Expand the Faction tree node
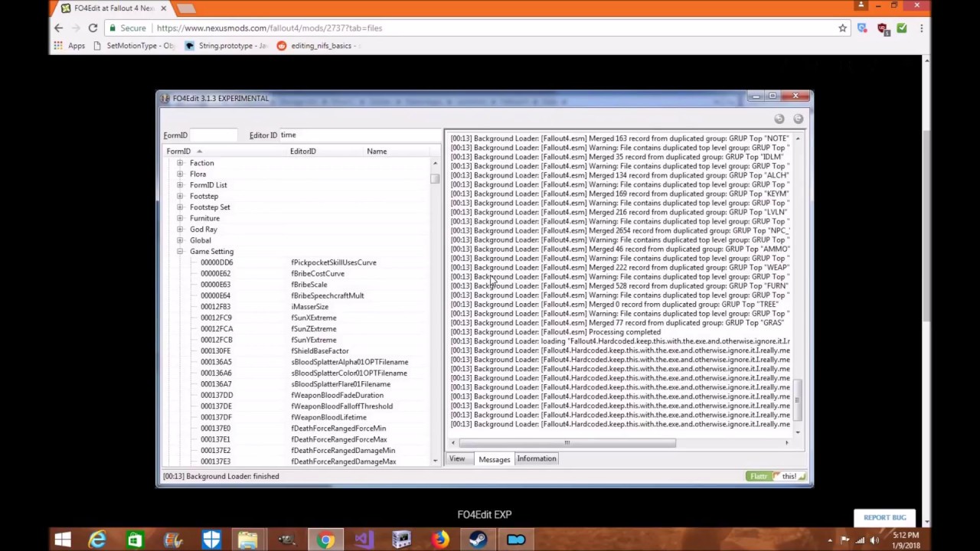The height and width of the screenshot is (551, 980). tap(180, 163)
